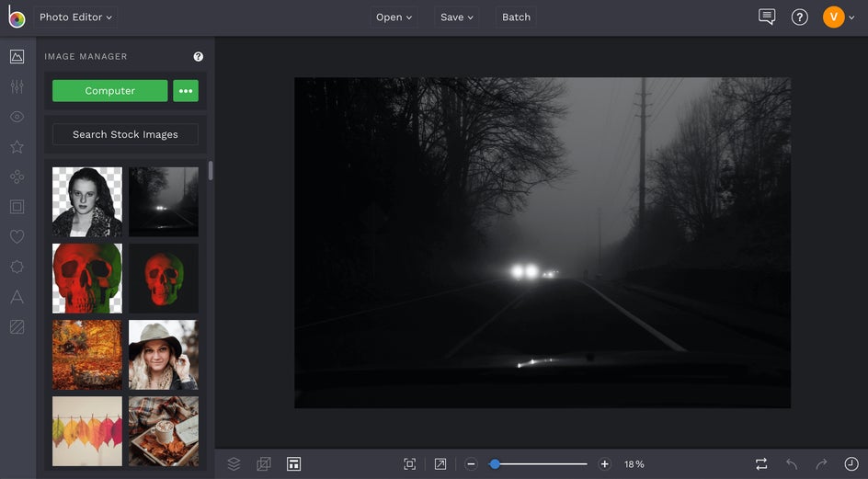Select the large red-green skull thumbnail
The height and width of the screenshot is (479, 868).
pos(87,279)
